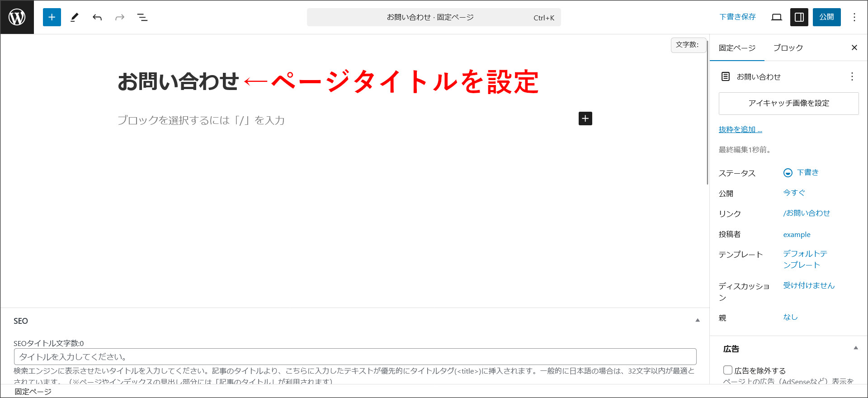Open デフォルトテンプレート template selector
Image resolution: width=868 pixels, height=398 pixels.
tap(806, 259)
